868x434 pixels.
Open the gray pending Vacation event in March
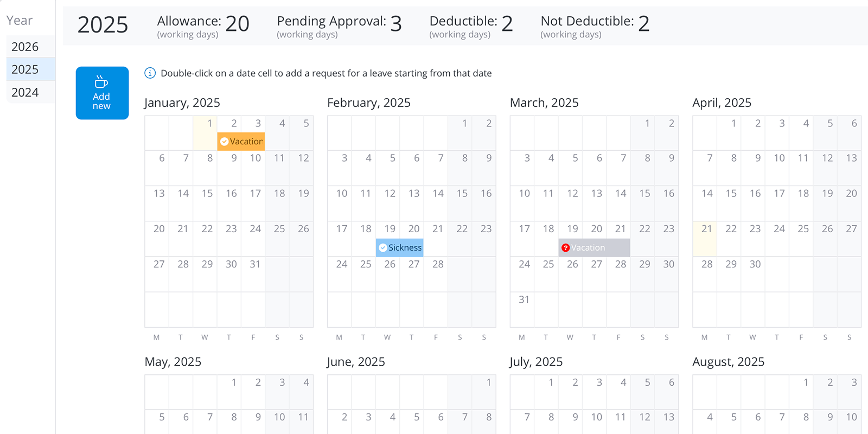[594, 248]
